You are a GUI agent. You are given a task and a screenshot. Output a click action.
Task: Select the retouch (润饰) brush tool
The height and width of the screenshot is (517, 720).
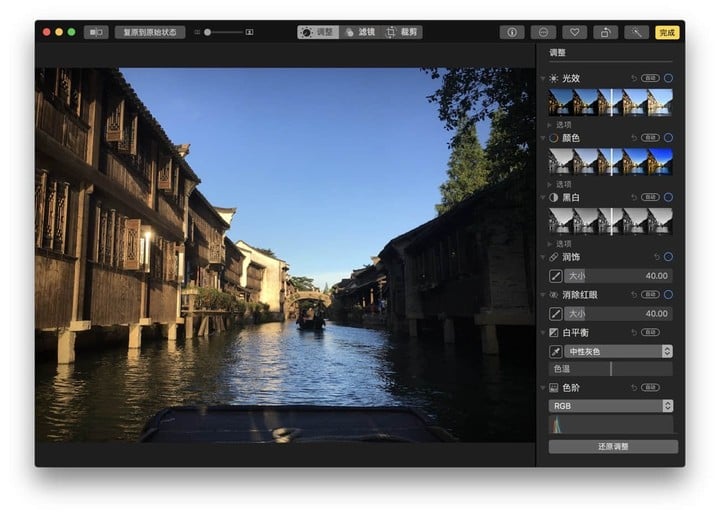555,275
